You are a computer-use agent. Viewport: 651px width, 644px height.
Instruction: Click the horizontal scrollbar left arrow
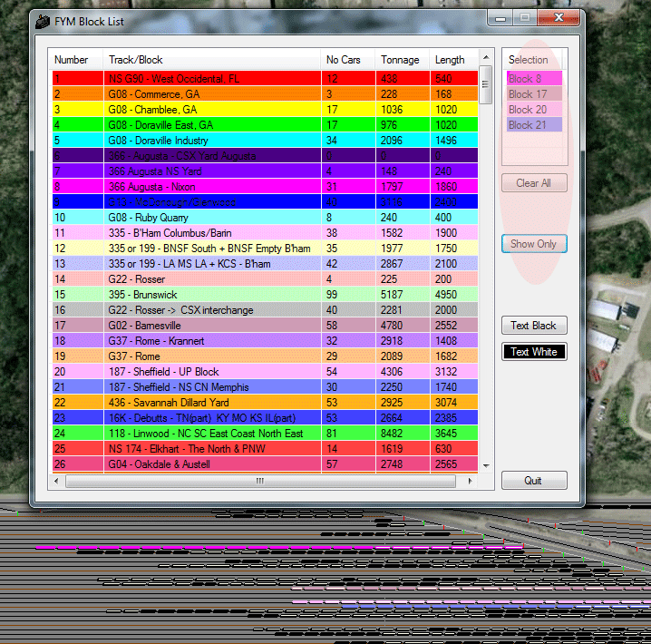tap(56, 481)
